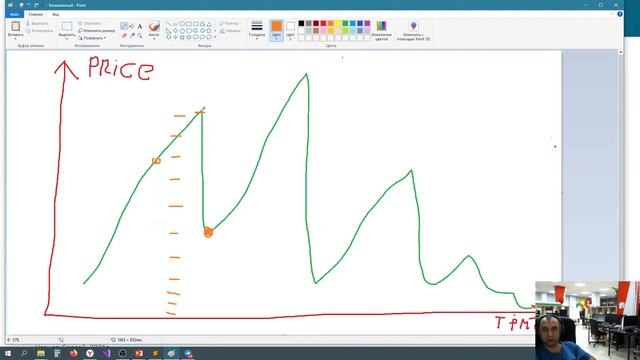The height and width of the screenshot is (360, 640).
Task: Pick the straight line shape
Action: coord(169,24)
